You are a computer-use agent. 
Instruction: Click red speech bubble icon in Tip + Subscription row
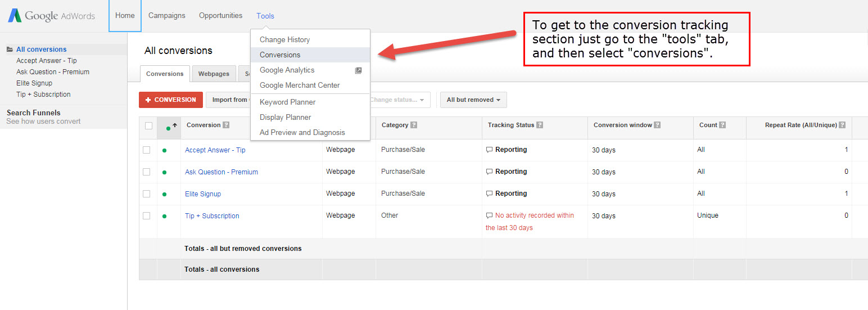pos(489,215)
